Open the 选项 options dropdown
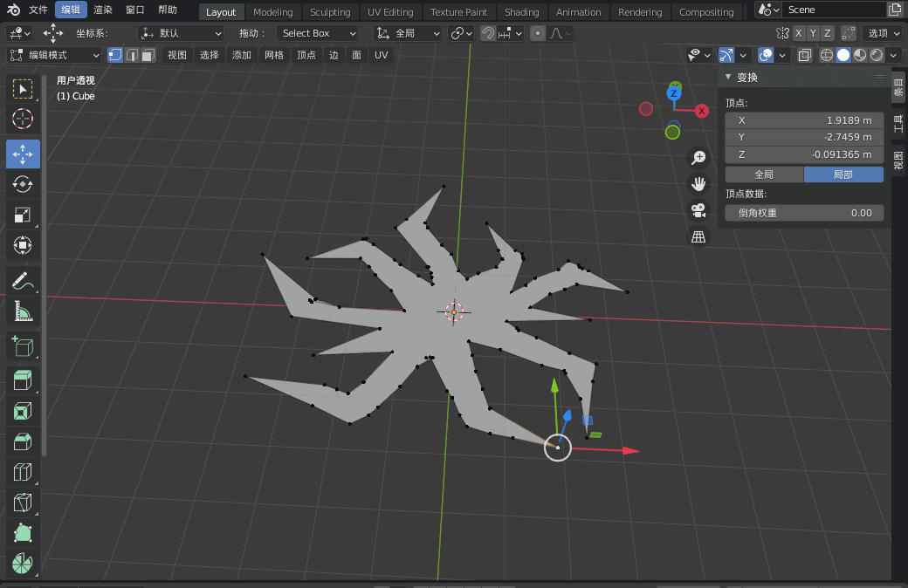Screen dimensions: 908x588 click(x=882, y=33)
